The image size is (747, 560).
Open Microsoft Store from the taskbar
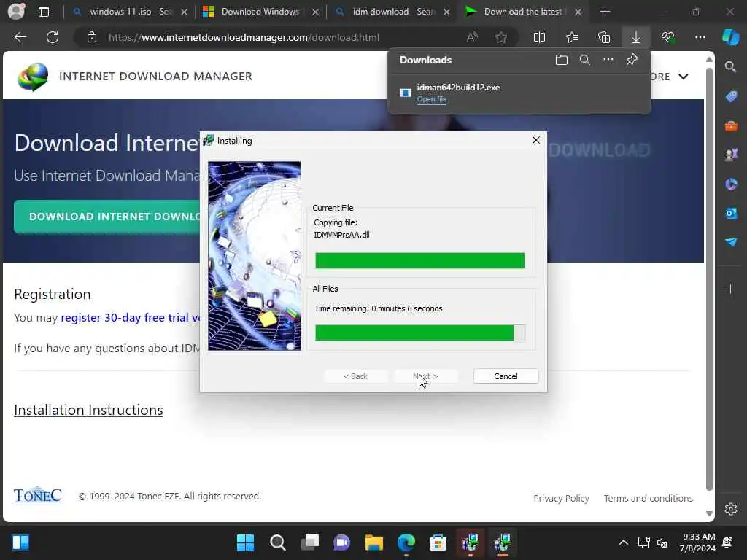[438, 542]
